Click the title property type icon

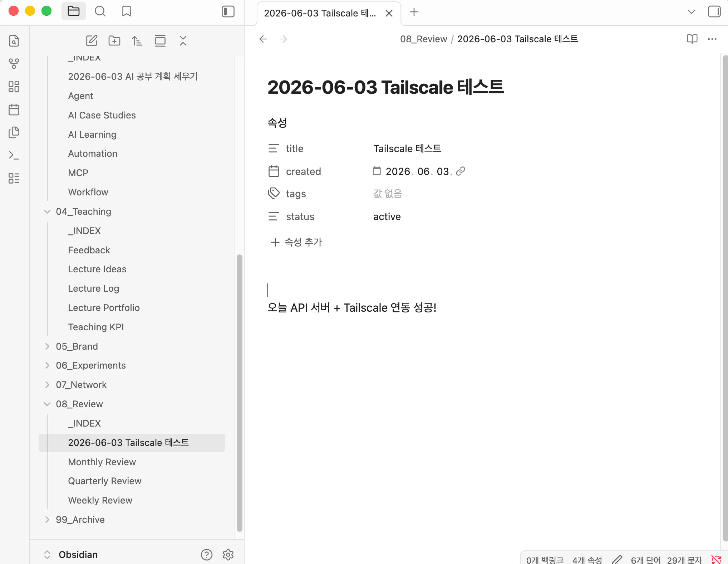coord(274,148)
